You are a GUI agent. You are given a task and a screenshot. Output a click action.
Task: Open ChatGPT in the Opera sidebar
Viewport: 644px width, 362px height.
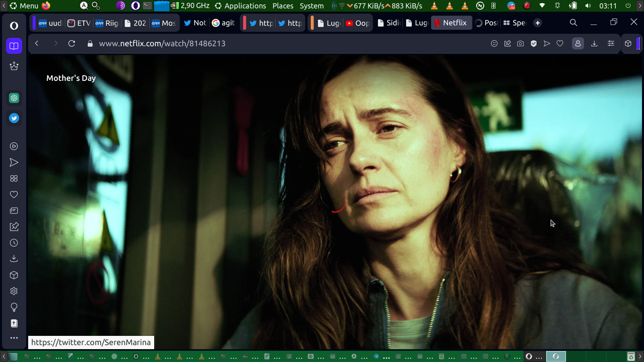click(14, 98)
